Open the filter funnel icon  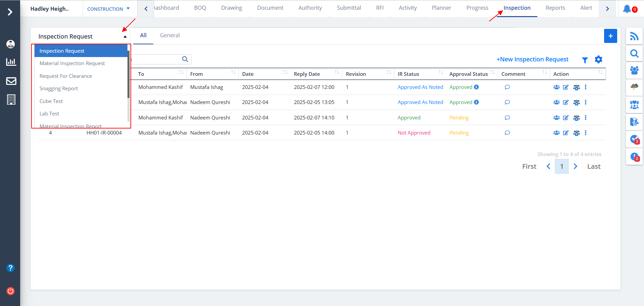pyautogui.click(x=585, y=60)
